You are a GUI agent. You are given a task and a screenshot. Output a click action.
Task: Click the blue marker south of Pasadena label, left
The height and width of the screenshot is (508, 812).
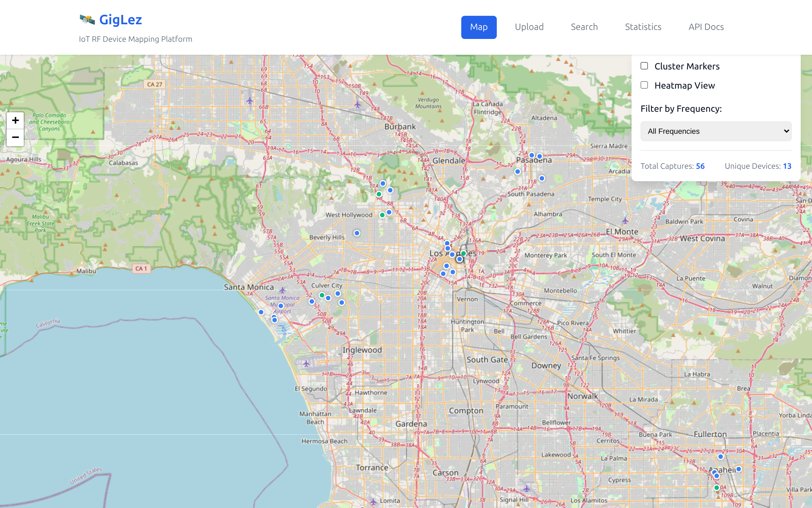(x=518, y=172)
